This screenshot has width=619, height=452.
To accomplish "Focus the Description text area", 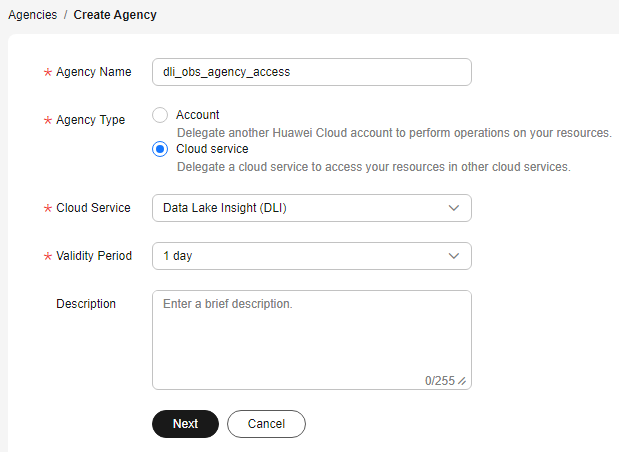I will click(x=311, y=340).
